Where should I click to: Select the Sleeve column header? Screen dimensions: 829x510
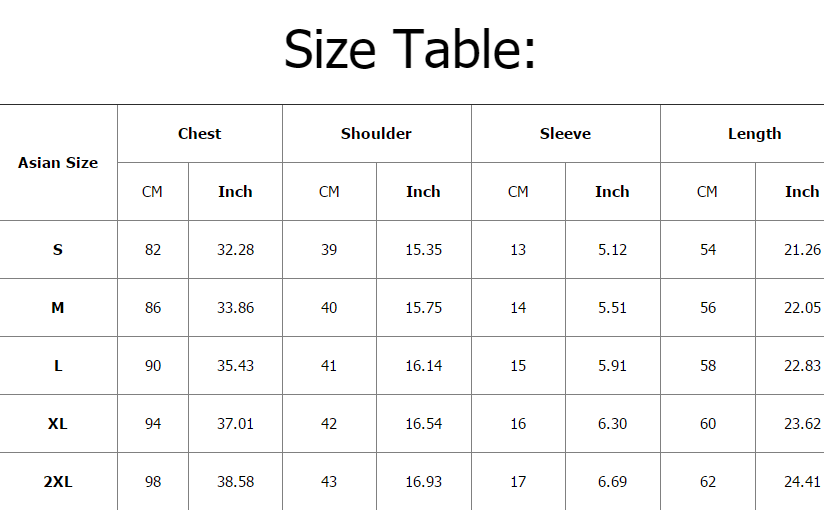(565, 134)
